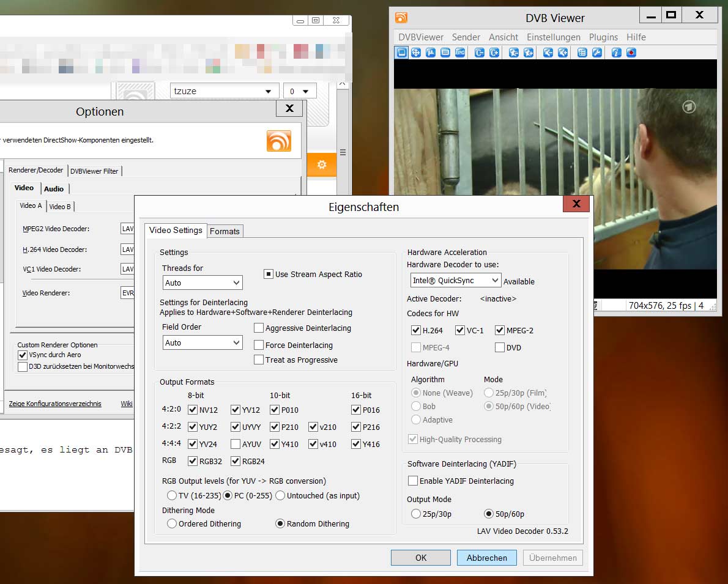Click Zeige Konfigurationsverzeichnis link
The image size is (728, 584).
click(55, 404)
